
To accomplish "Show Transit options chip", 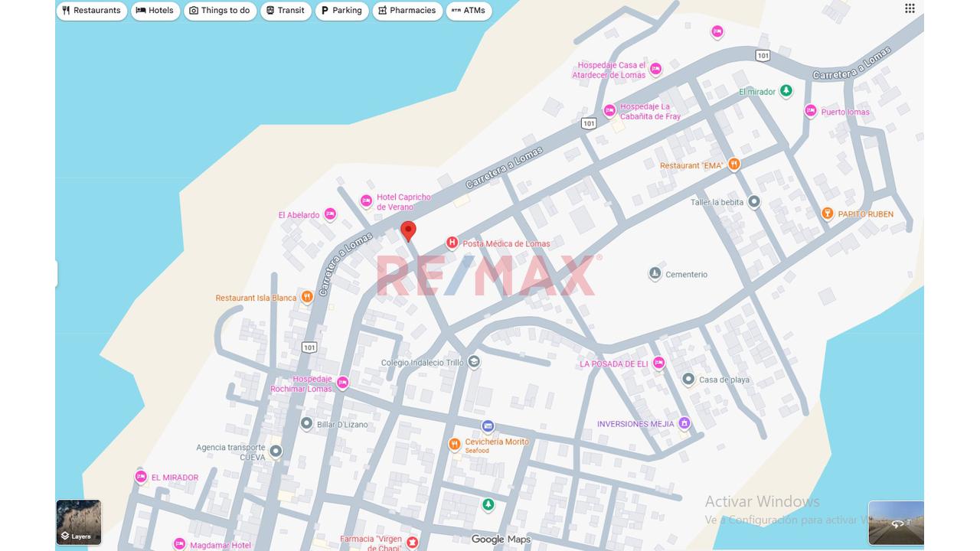I will click(286, 11).
